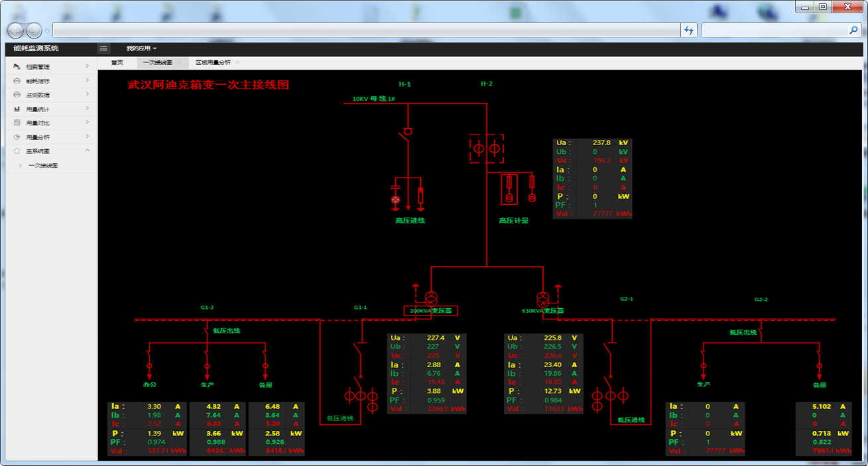Screen dimensions: 868x466
Task: Click the 用量分析 sidebar menu label
Action: (x=37, y=137)
